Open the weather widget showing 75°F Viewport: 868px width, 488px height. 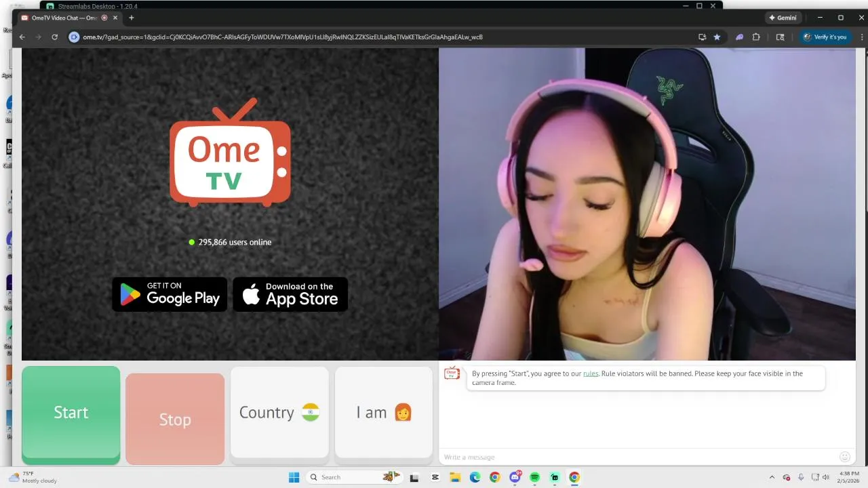32,477
